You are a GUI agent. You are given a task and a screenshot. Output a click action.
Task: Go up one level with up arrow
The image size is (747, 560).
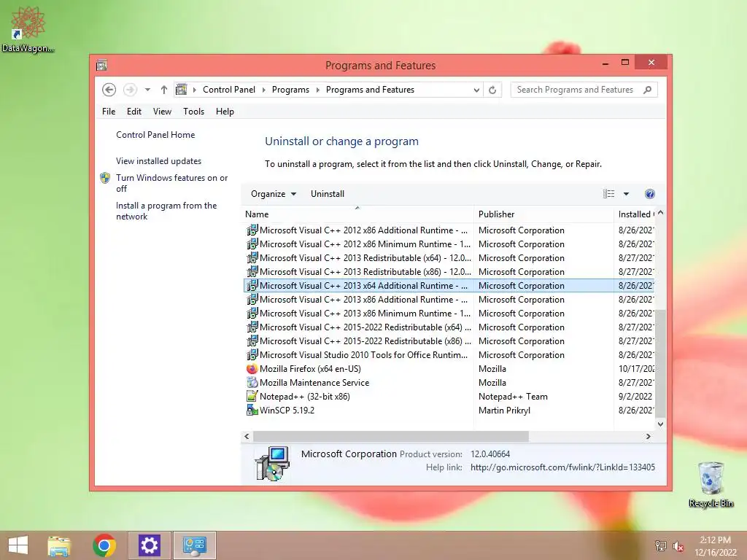point(164,90)
